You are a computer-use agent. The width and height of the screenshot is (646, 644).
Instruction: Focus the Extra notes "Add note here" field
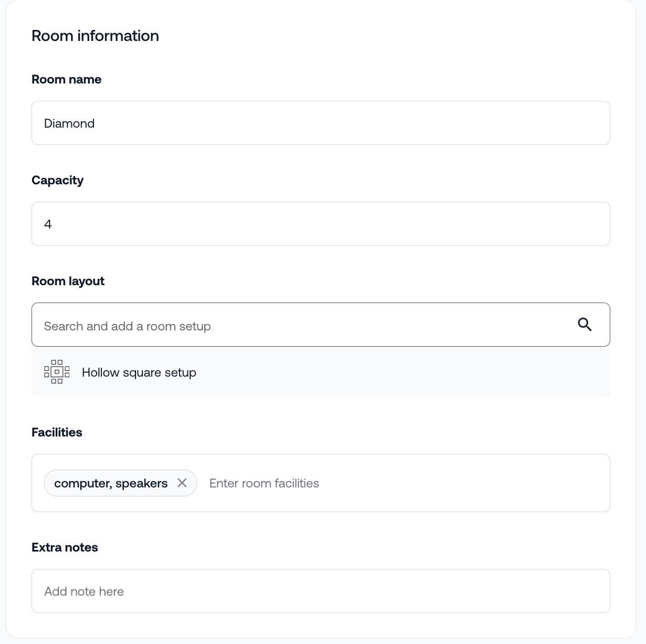click(x=320, y=591)
